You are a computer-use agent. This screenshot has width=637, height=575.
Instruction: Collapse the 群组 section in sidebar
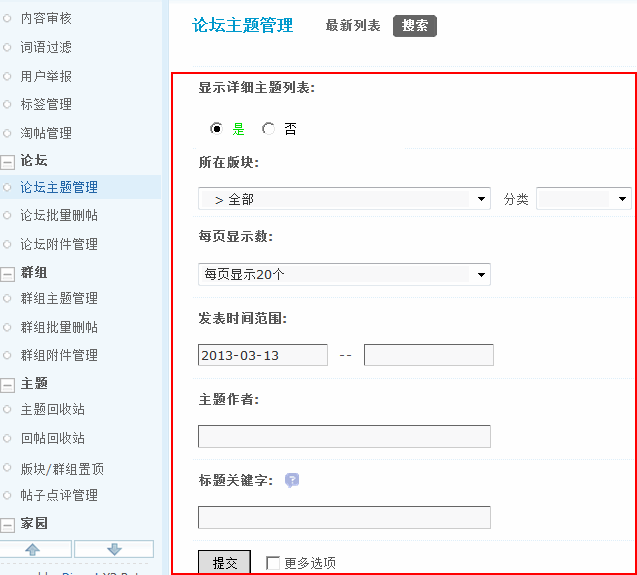coord(7,273)
